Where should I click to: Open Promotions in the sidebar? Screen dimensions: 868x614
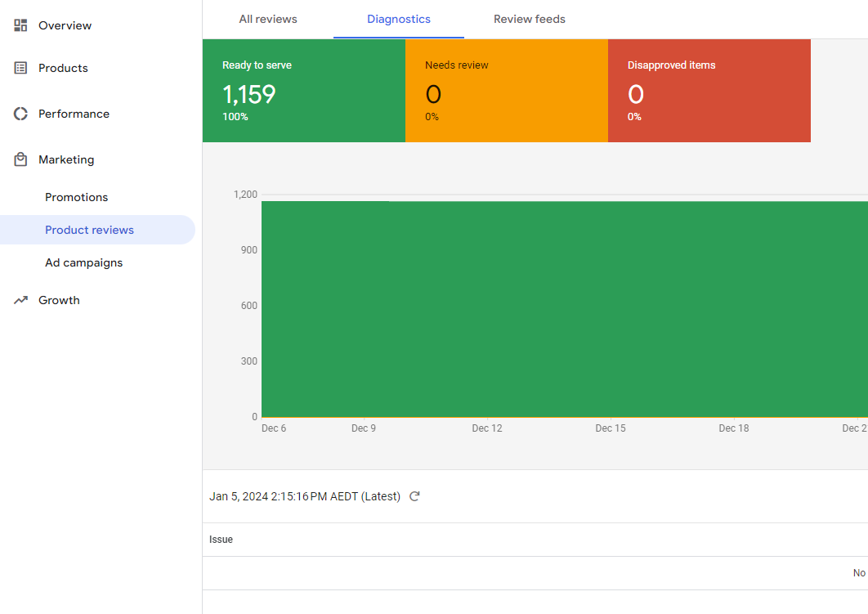[76, 198]
